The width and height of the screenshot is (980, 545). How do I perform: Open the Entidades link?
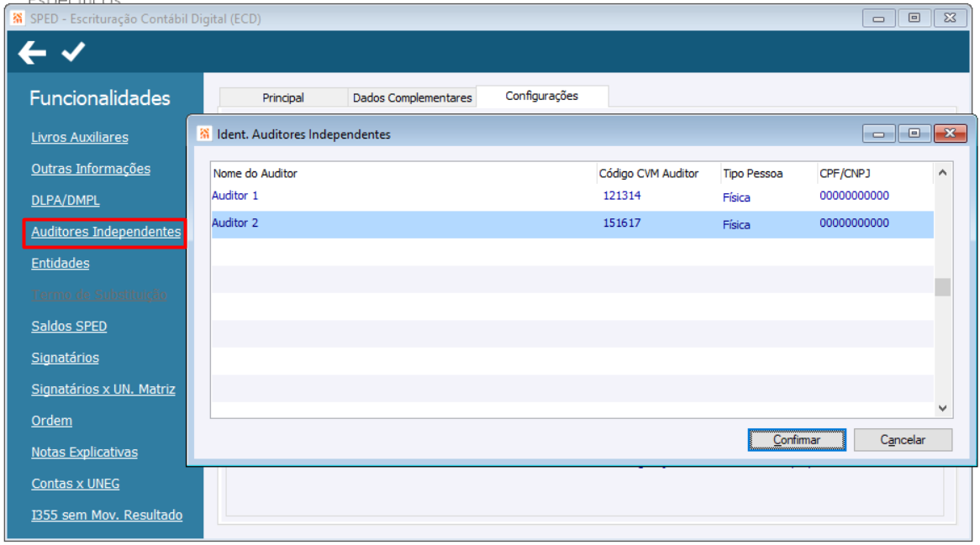[60, 263]
